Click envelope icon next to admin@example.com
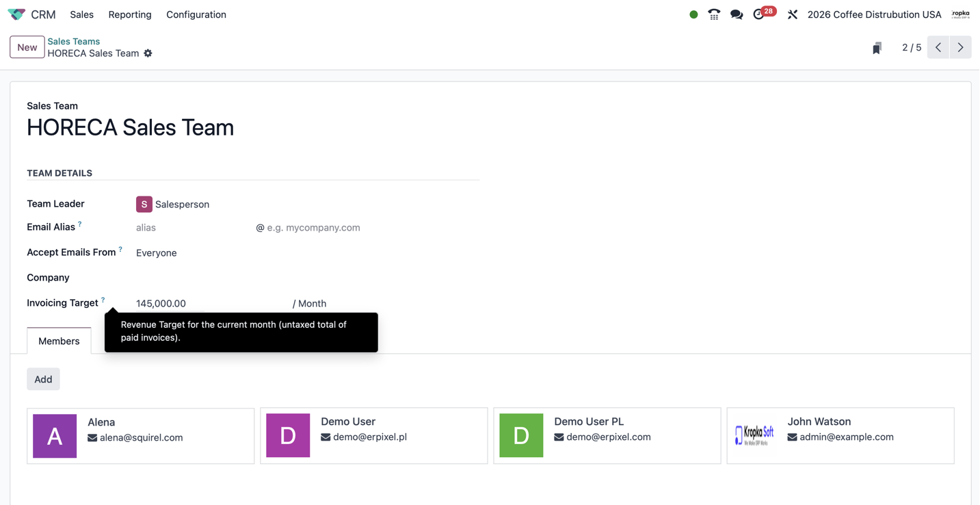The image size is (980, 505). (792, 437)
